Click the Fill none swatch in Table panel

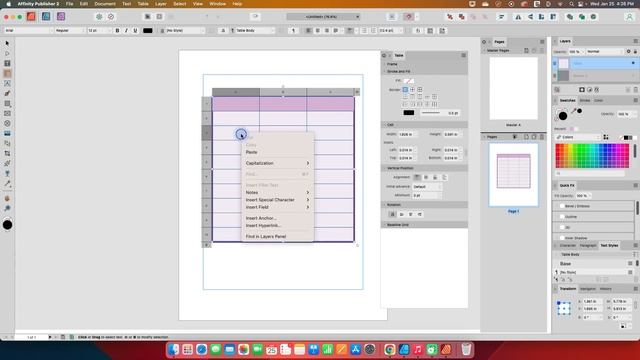409,80
